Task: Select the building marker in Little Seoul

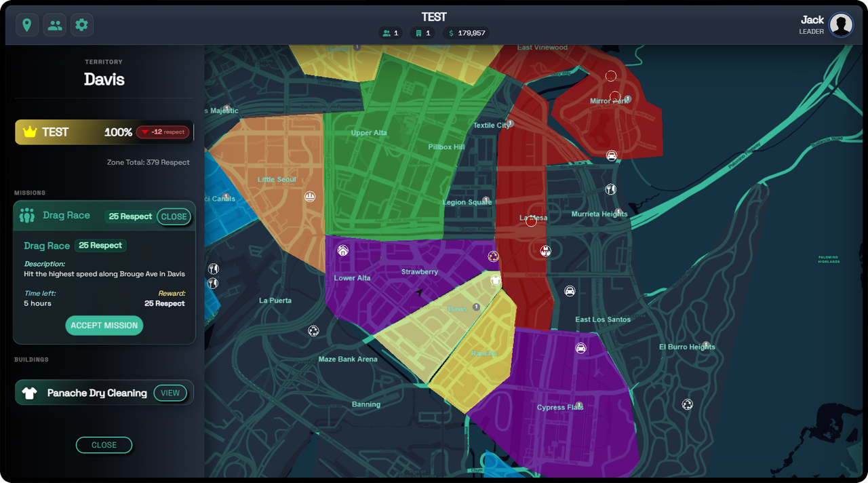Action: 310,197
